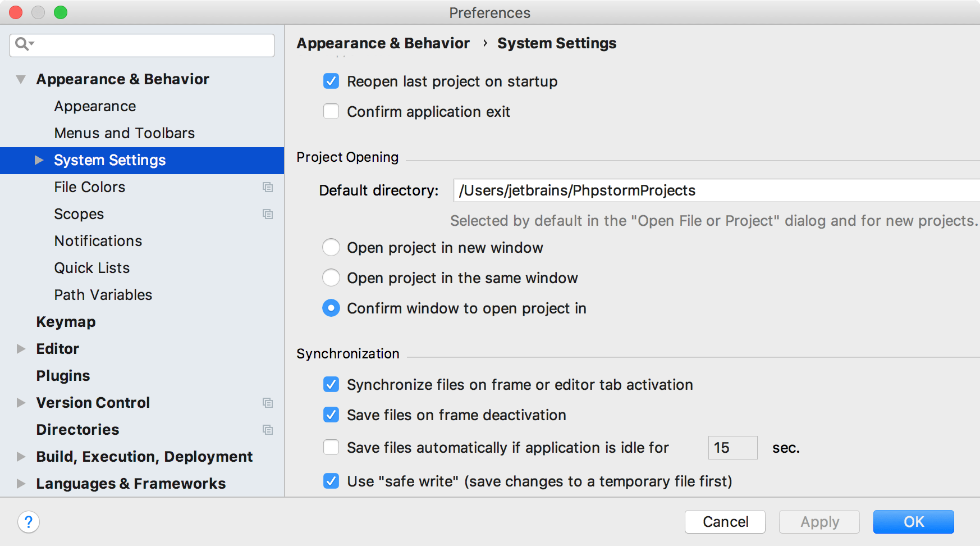The image size is (980, 546).
Task: Click the copy settings icon next to Version Control
Action: pos(268,403)
